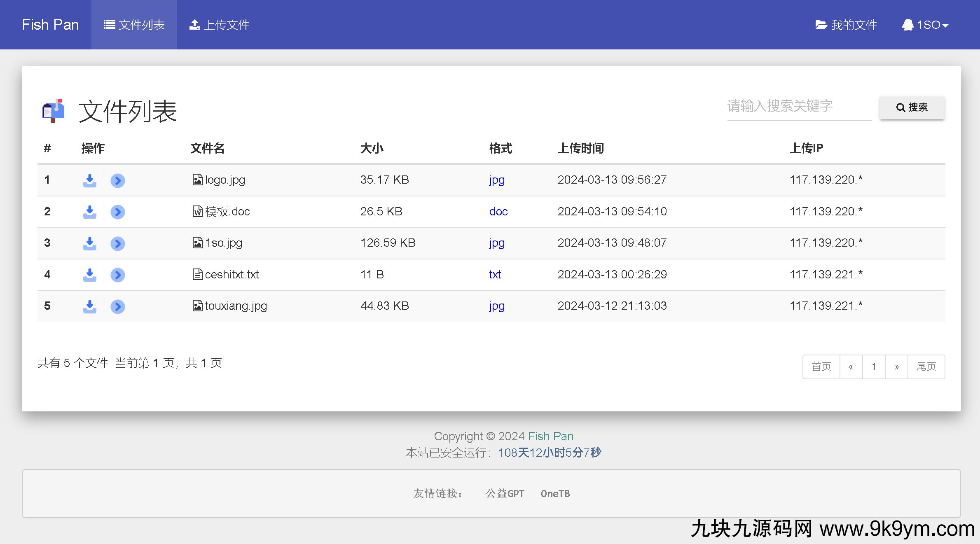
Task: Switch to the 文件列表 nav tab
Action: pos(134,24)
